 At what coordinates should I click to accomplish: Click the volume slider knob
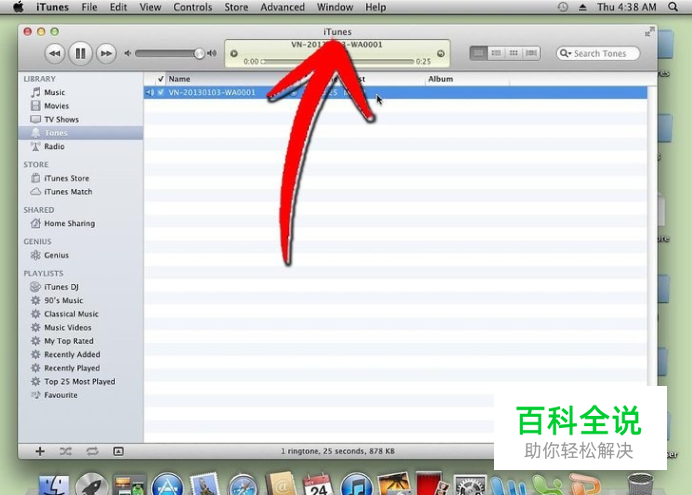tap(199, 53)
